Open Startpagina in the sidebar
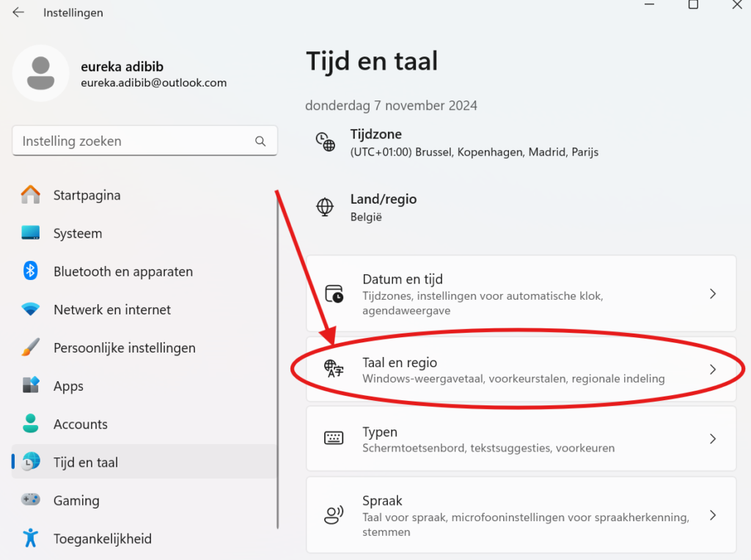The height and width of the screenshot is (560, 751). click(x=87, y=196)
